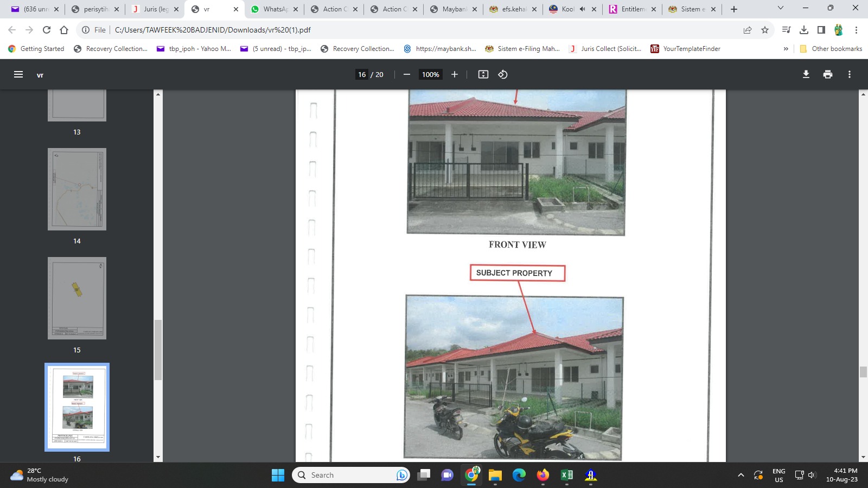Toggle the browser side panel

coord(821,30)
